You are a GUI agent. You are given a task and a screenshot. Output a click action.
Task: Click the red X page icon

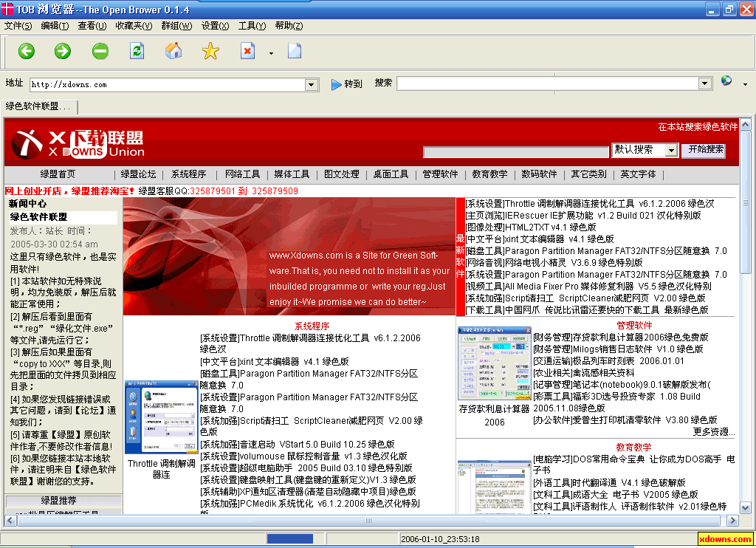pos(247,51)
